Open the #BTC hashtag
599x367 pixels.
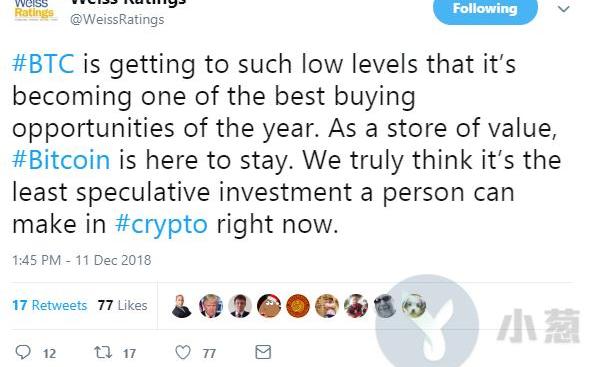coord(44,64)
